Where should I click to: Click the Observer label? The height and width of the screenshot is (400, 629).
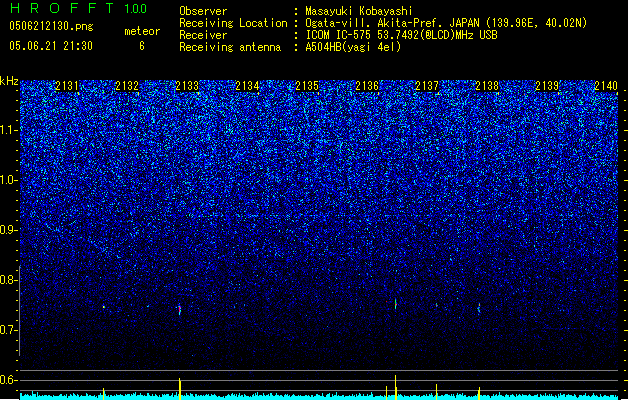pos(203,11)
